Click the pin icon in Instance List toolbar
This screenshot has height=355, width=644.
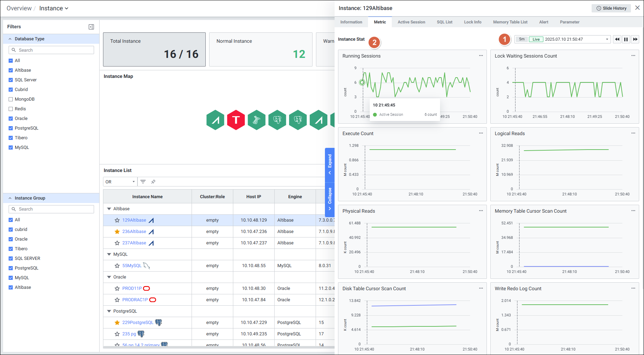point(153,182)
